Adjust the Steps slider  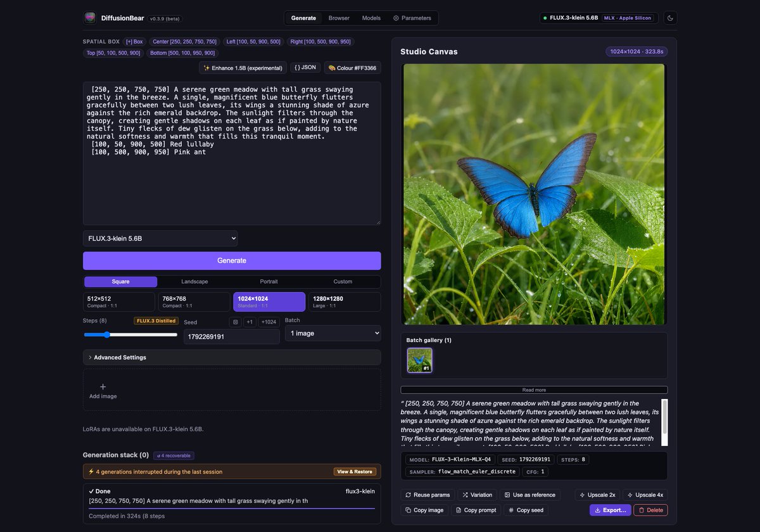click(130, 334)
